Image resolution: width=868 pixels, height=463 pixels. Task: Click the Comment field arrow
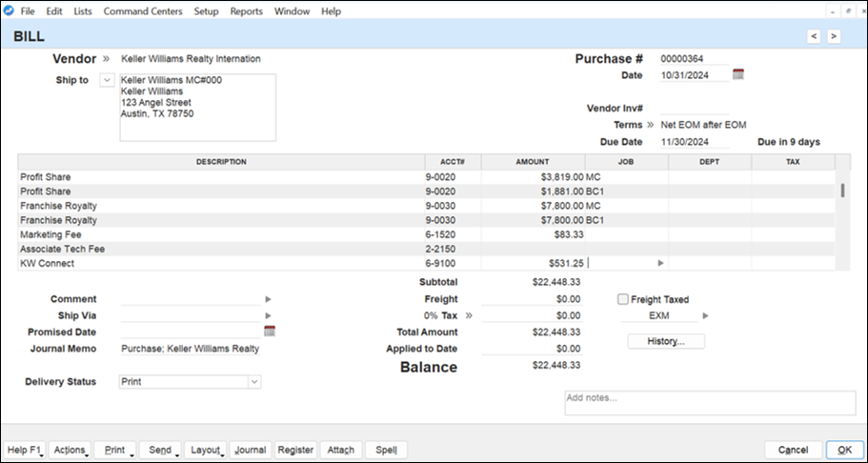269,299
